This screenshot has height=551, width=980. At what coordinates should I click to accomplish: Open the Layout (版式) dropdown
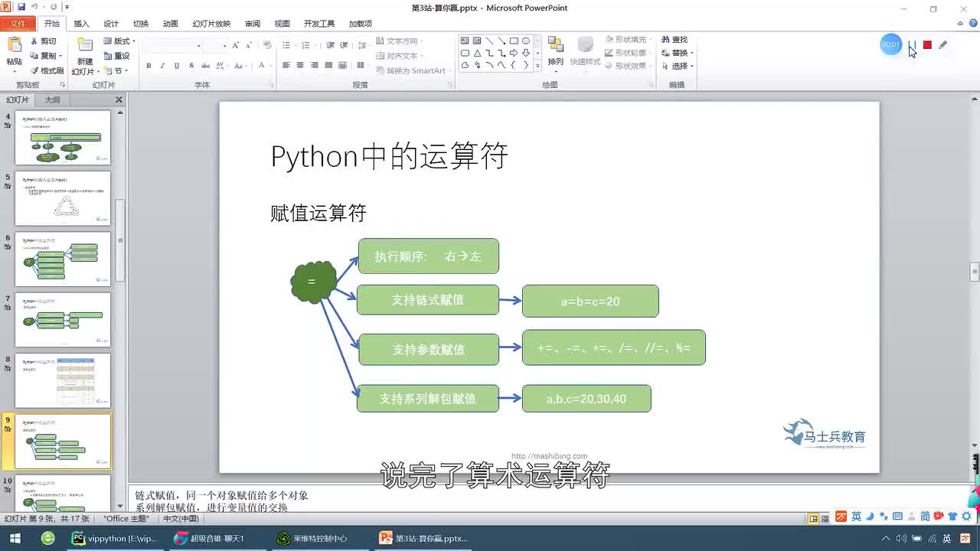pyautogui.click(x=119, y=41)
